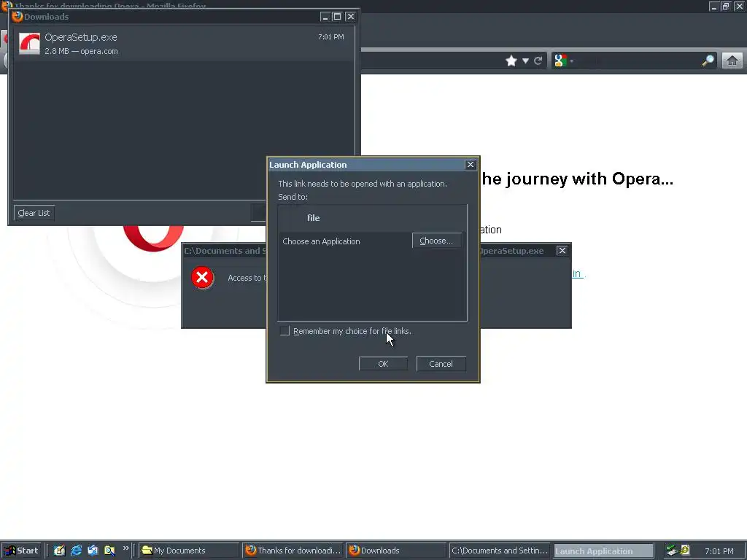Go to Firefox home page icon
This screenshot has height=560, width=747.
(x=732, y=61)
